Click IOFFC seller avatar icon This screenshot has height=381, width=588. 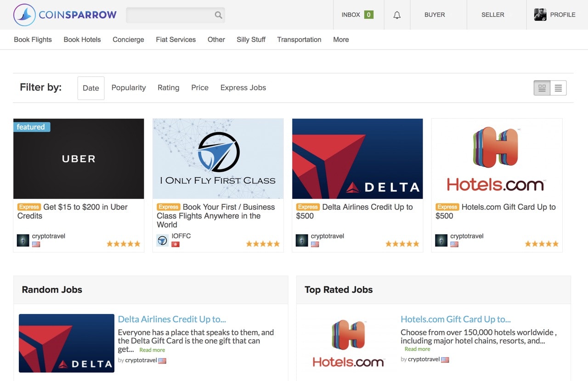(x=163, y=240)
